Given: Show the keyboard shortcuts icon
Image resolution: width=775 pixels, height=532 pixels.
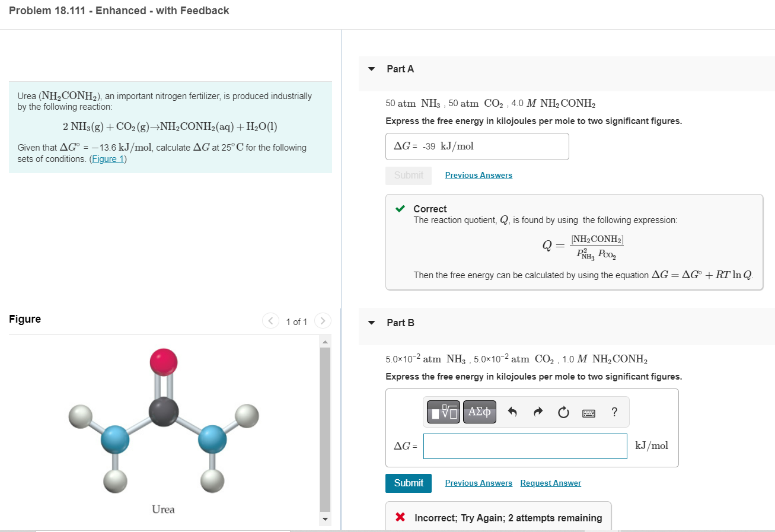Looking at the screenshot, I should (x=589, y=412).
